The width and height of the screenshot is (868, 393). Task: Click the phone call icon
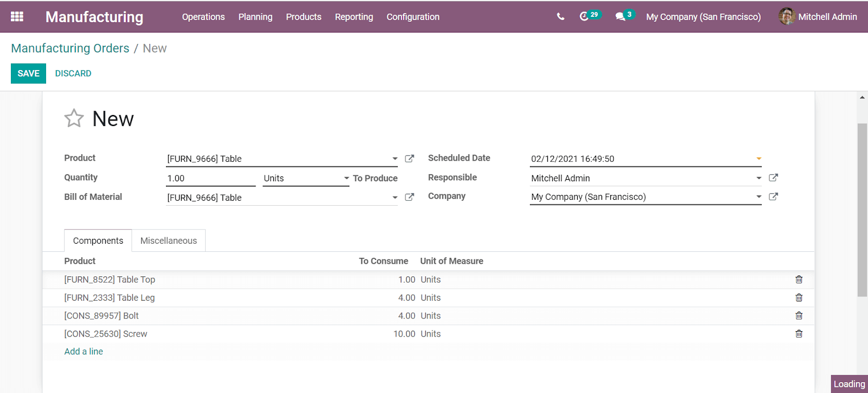tap(560, 17)
